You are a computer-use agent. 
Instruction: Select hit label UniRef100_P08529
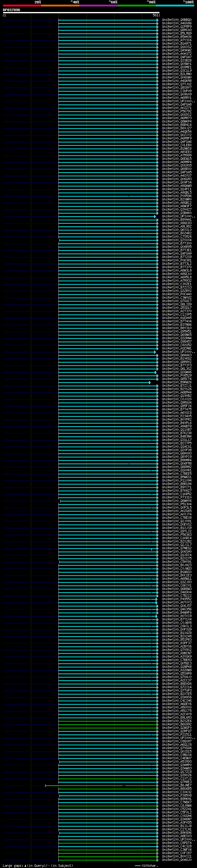point(177,375)
